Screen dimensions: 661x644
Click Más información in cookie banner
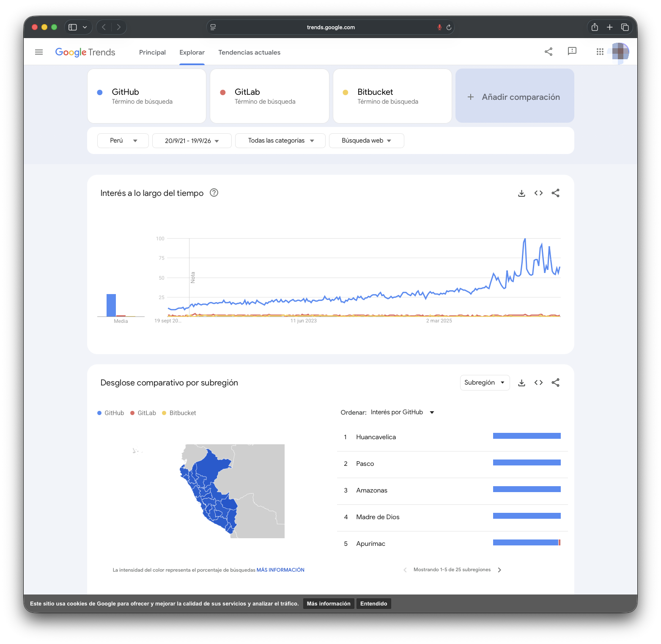coord(329,603)
